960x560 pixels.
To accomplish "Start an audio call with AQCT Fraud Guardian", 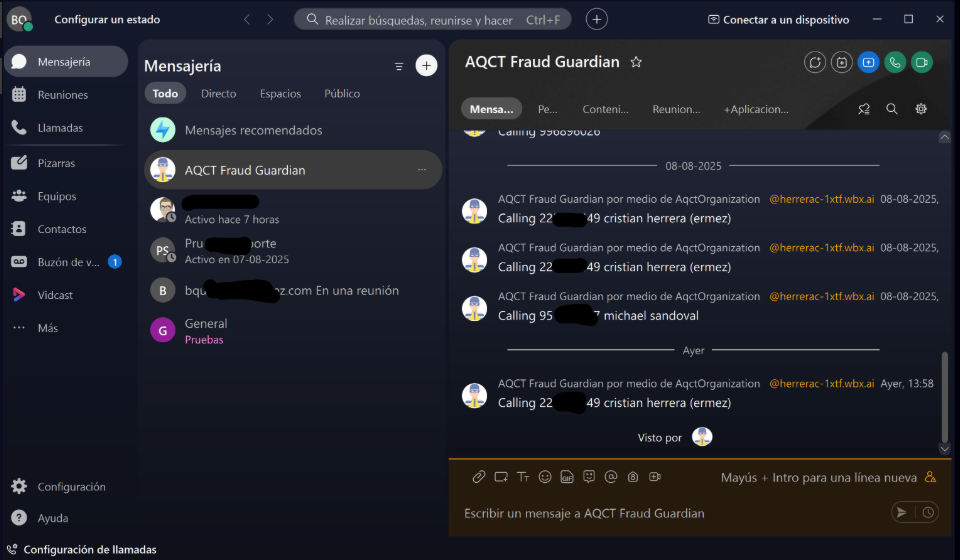I will 894,62.
